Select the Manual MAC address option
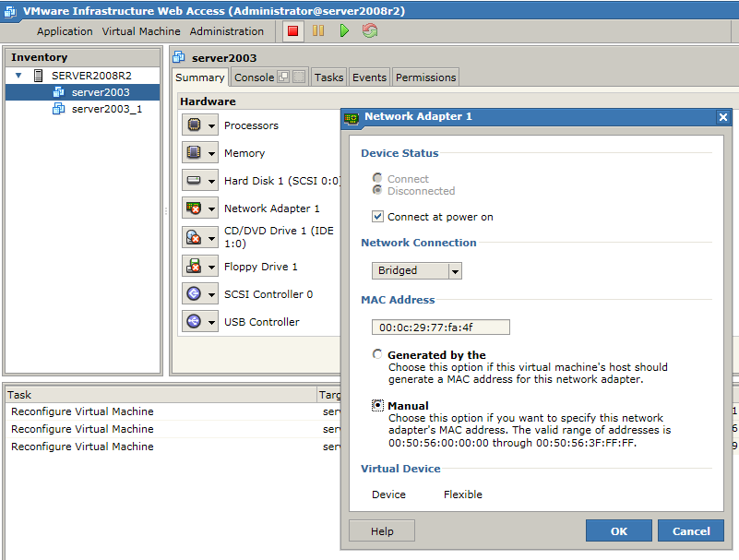 tap(377, 406)
